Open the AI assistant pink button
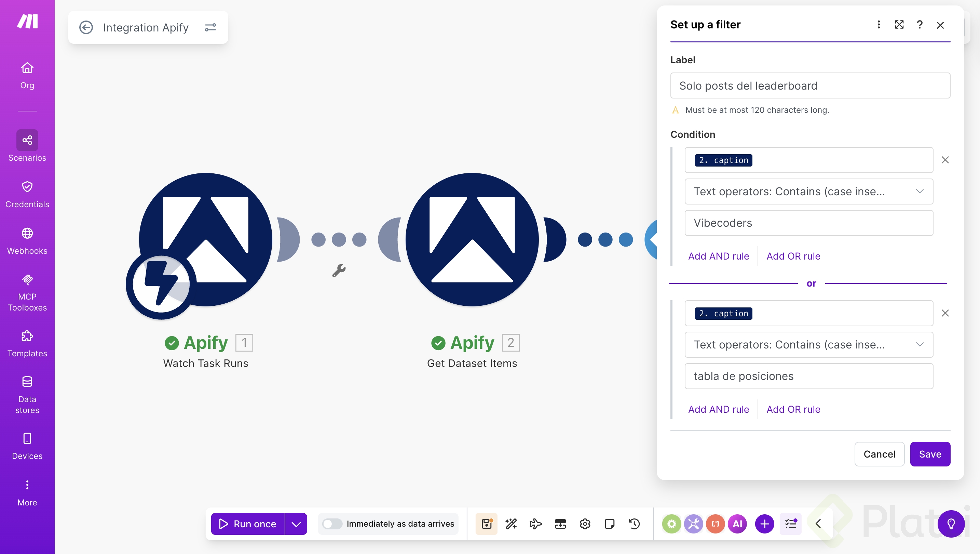 click(737, 524)
